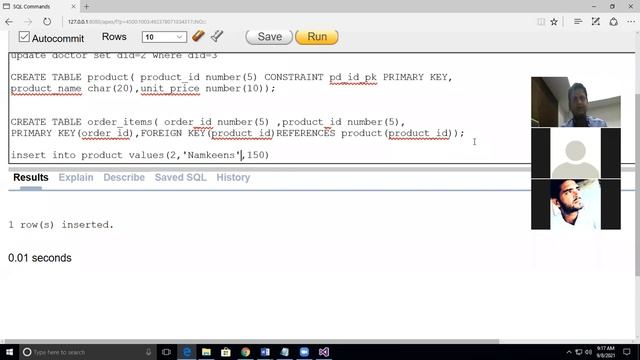This screenshot has width=640, height=360.
Task: Open reading view icon
Action: point(541,22)
